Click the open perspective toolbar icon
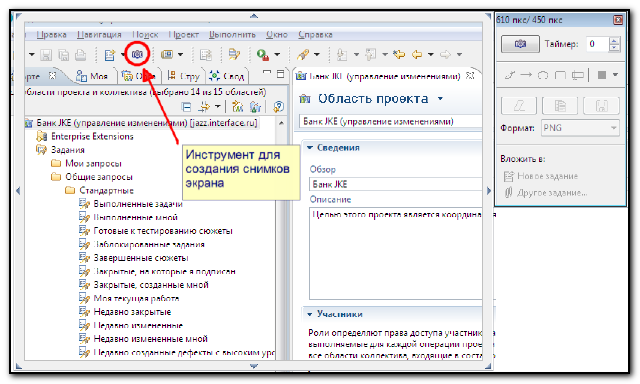The height and width of the screenshot is (384, 640). click(167, 54)
